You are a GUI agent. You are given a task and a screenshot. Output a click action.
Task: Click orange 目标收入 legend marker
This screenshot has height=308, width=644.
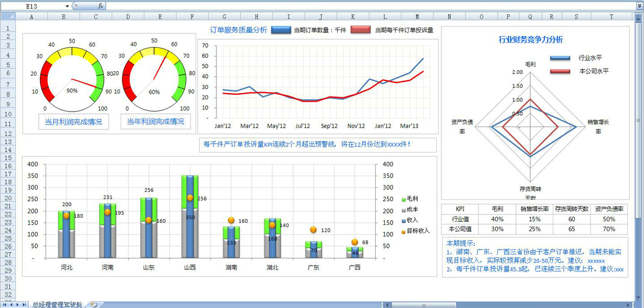click(x=403, y=231)
